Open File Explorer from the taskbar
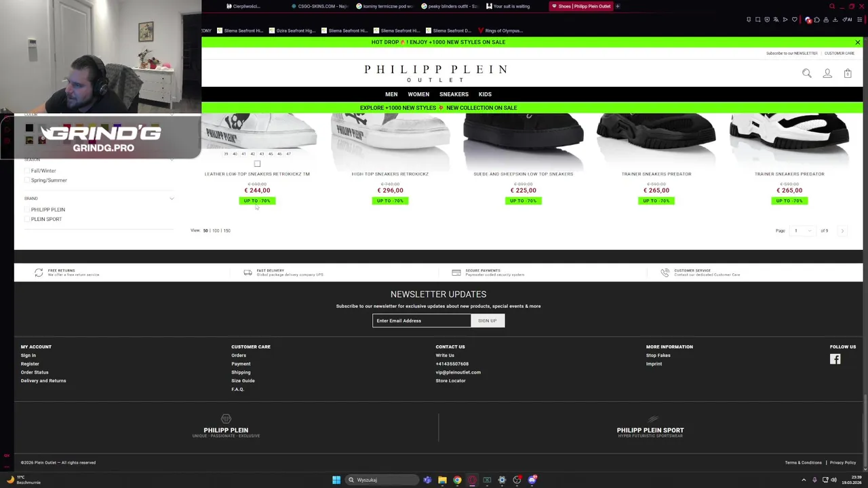The height and width of the screenshot is (488, 868). (442, 480)
